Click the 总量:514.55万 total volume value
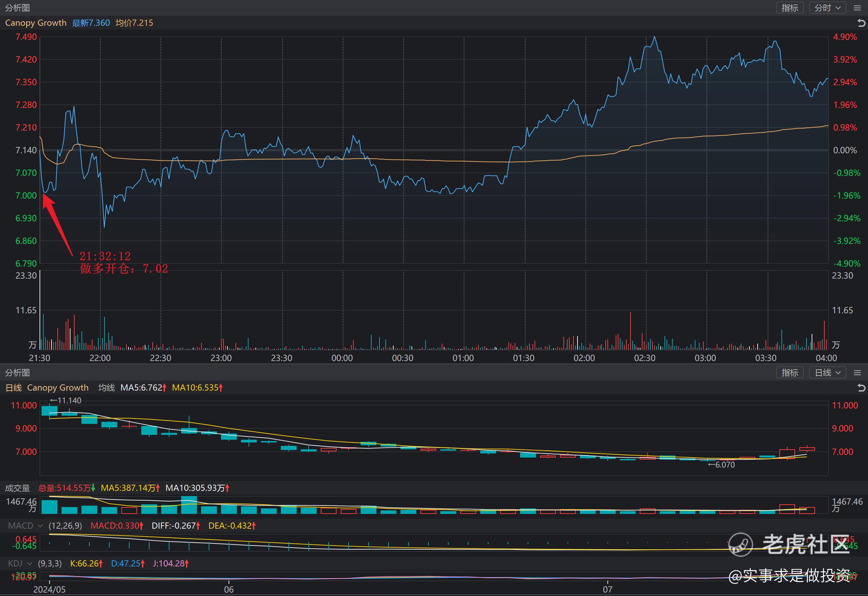 [66, 488]
